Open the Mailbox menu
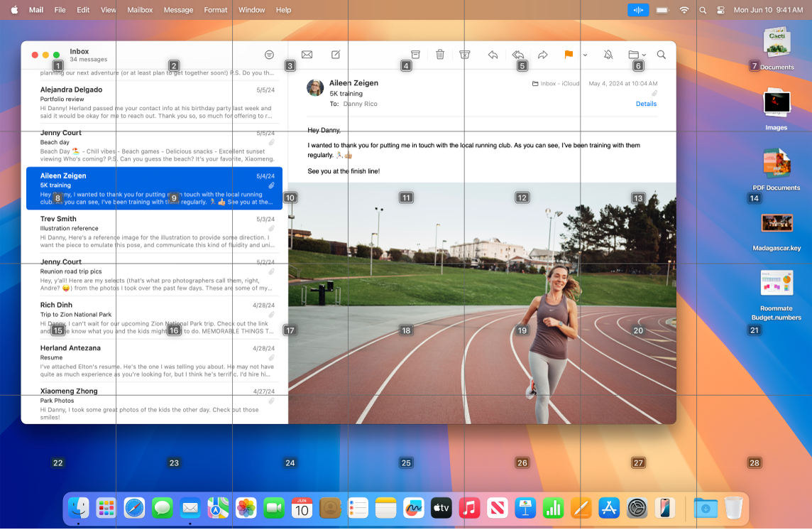Image resolution: width=812 pixels, height=530 pixels. pos(139,10)
